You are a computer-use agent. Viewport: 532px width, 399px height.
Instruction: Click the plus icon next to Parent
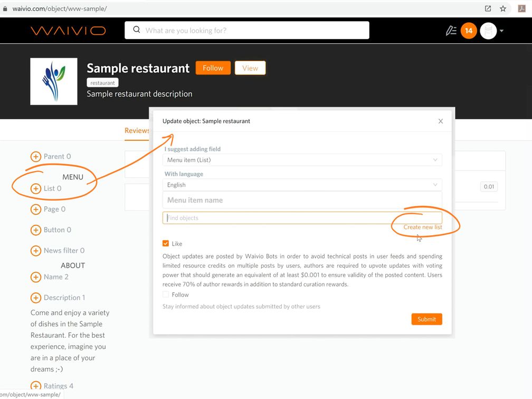(35, 157)
